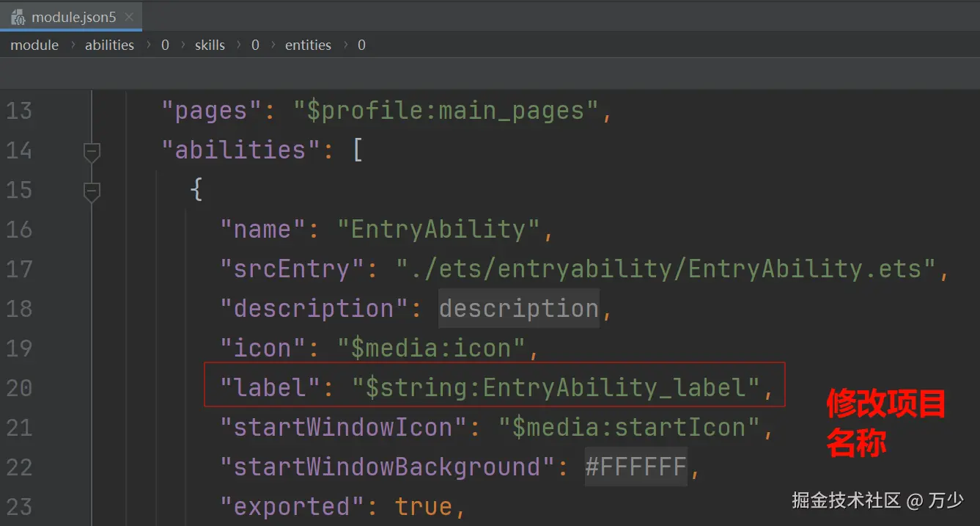Click the "startWindowBackground" key
Viewport: 980px width, 526px height.
[x=388, y=467]
